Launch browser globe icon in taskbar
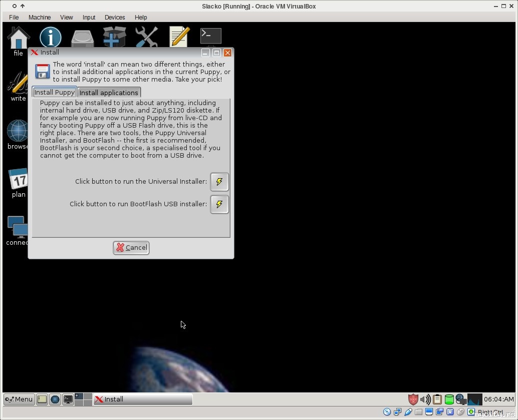Image resolution: width=518 pixels, height=420 pixels. [55, 399]
